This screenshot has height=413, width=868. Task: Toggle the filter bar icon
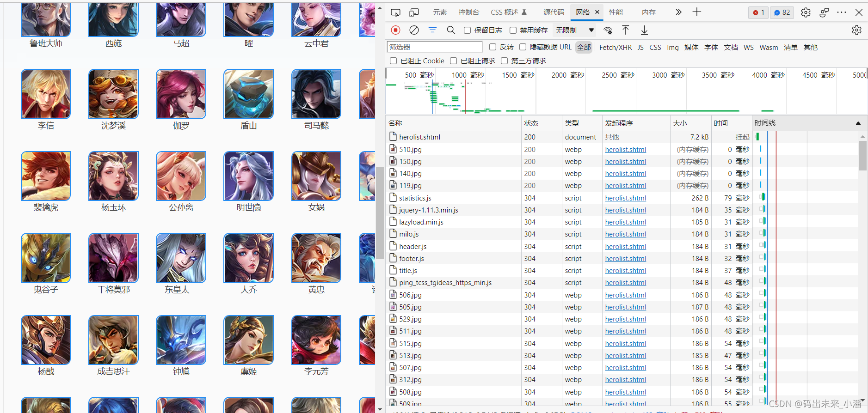[432, 30]
